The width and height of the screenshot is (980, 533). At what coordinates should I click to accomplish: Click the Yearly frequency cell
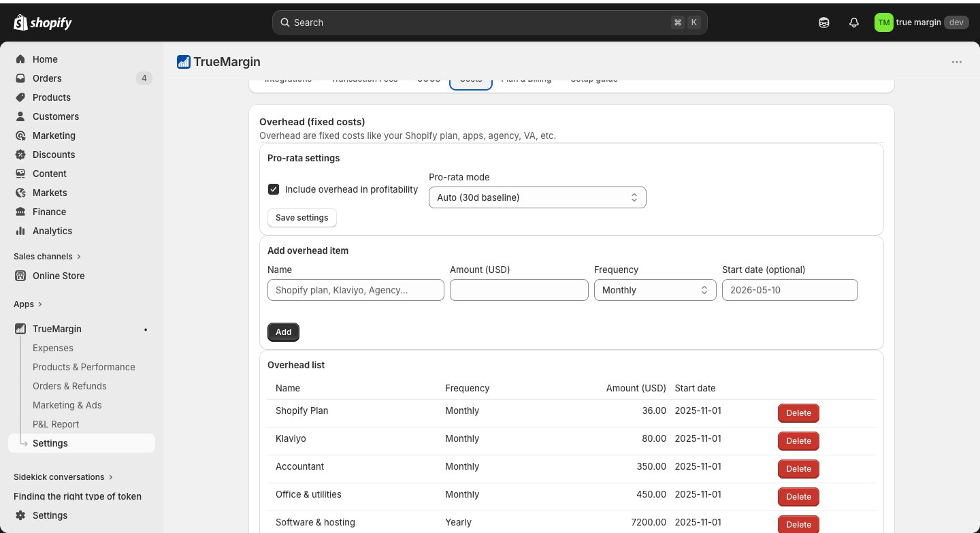[x=458, y=522]
